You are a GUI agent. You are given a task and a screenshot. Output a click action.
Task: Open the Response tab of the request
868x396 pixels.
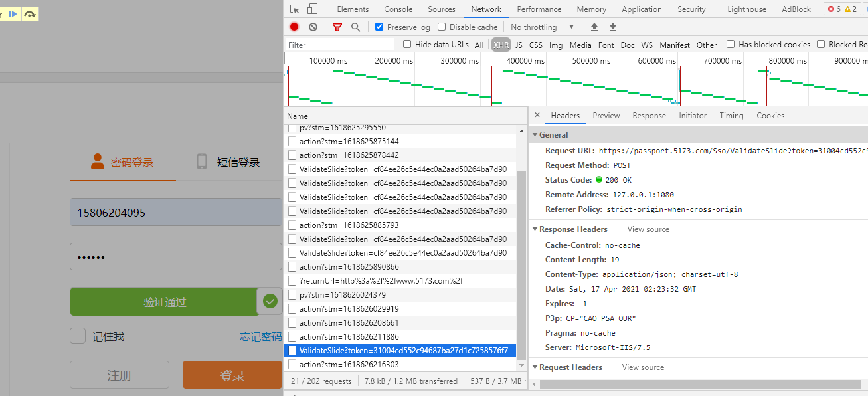tap(649, 116)
